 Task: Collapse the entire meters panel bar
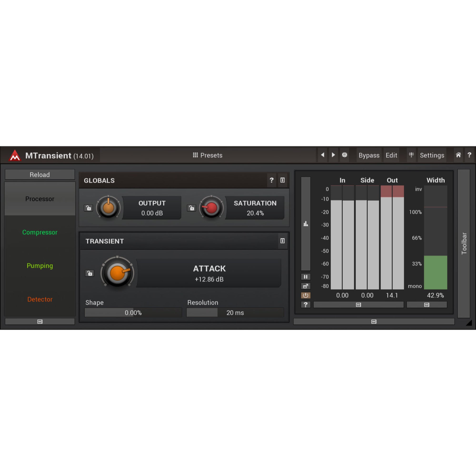point(374,322)
